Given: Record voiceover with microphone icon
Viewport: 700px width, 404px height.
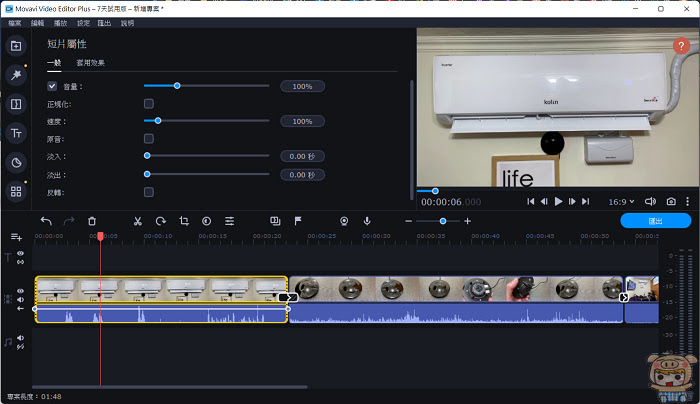Looking at the screenshot, I should point(367,221).
